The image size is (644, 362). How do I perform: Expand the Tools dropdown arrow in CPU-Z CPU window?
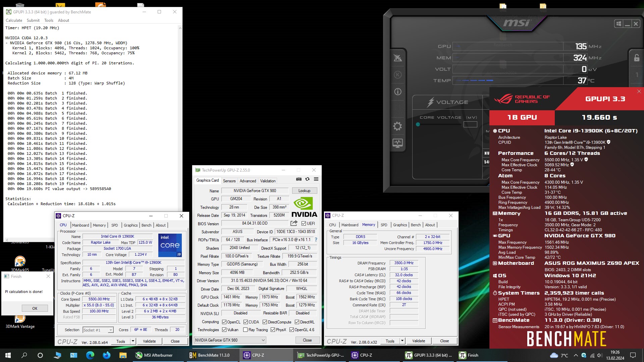pos(133,341)
